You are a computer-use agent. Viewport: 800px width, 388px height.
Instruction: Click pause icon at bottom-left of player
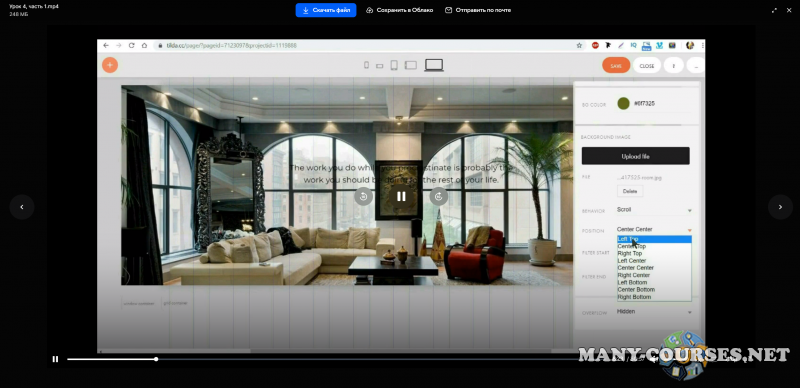tap(55, 359)
